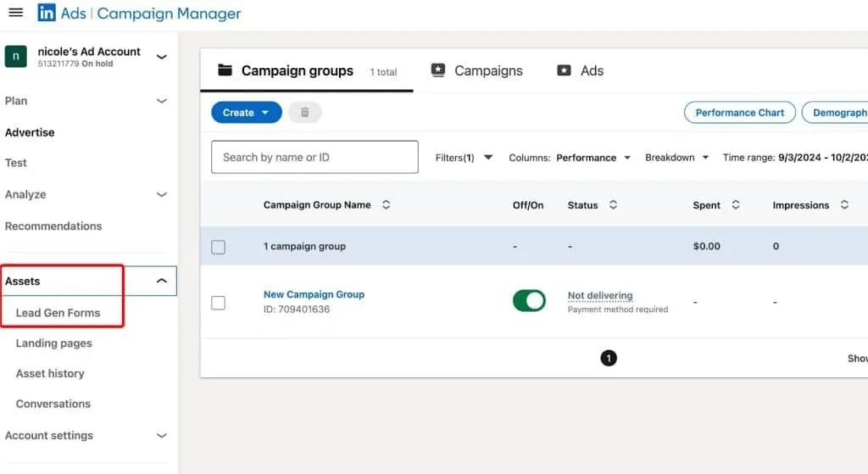Sort by Impressions column arrows
The height and width of the screenshot is (474, 868).
click(x=844, y=205)
